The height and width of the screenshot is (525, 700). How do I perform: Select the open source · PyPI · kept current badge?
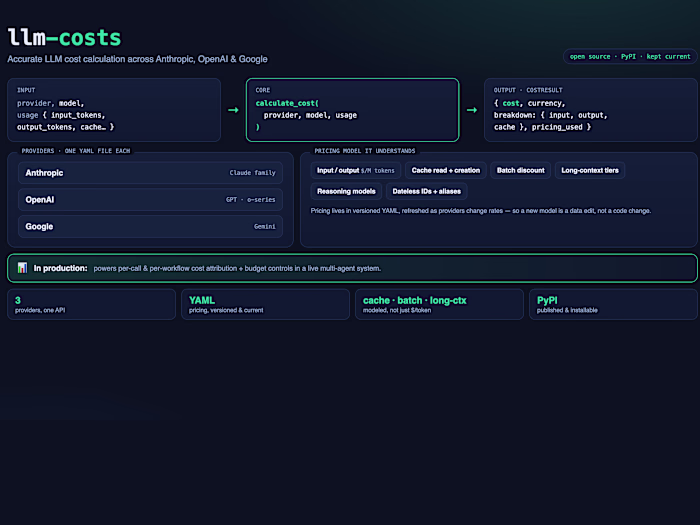pos(630,57)
